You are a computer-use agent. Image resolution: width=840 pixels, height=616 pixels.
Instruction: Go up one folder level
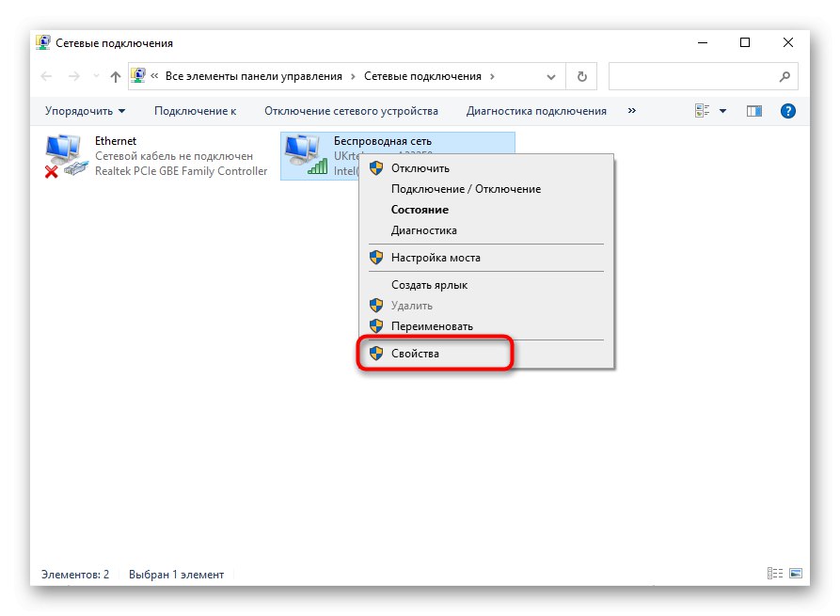coord(115,76)
